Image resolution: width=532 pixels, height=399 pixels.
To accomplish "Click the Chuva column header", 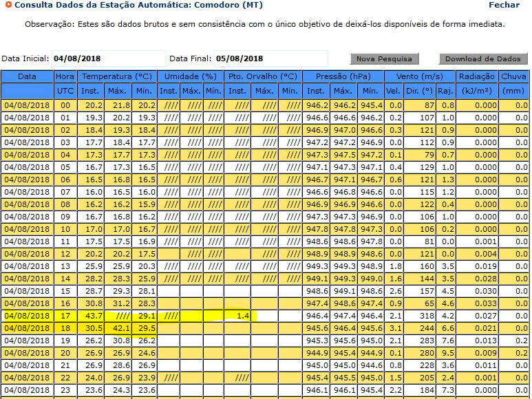I will tap(513, 76).
